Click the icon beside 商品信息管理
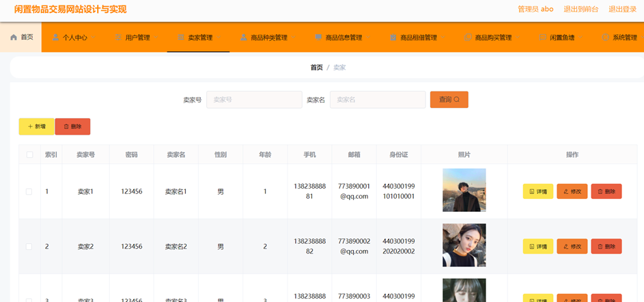This screenshot has height=302, width=644. tap(318, 38)
